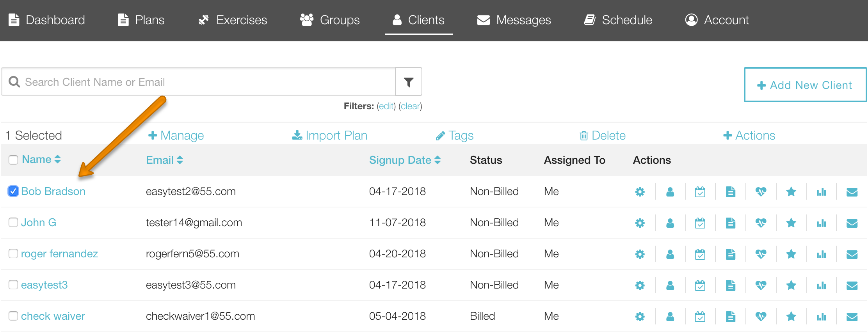
Task: View bar chart stats for Bob Bradson
Action: pos(822,191)
